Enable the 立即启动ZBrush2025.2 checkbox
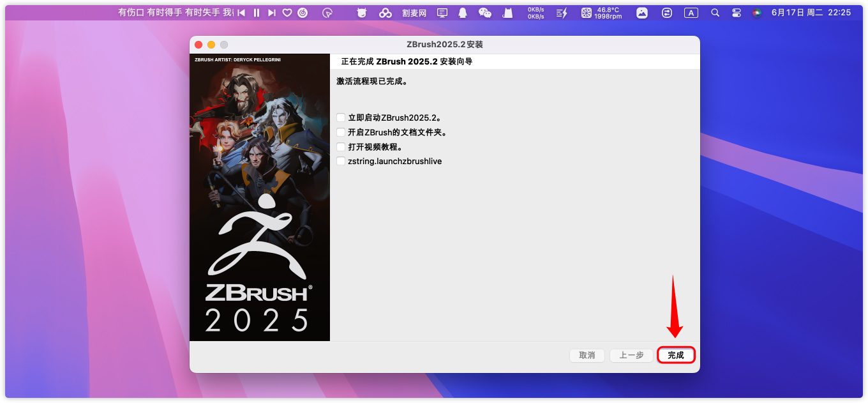Viewport: 868px width, 403px height. tap(341, 118)
